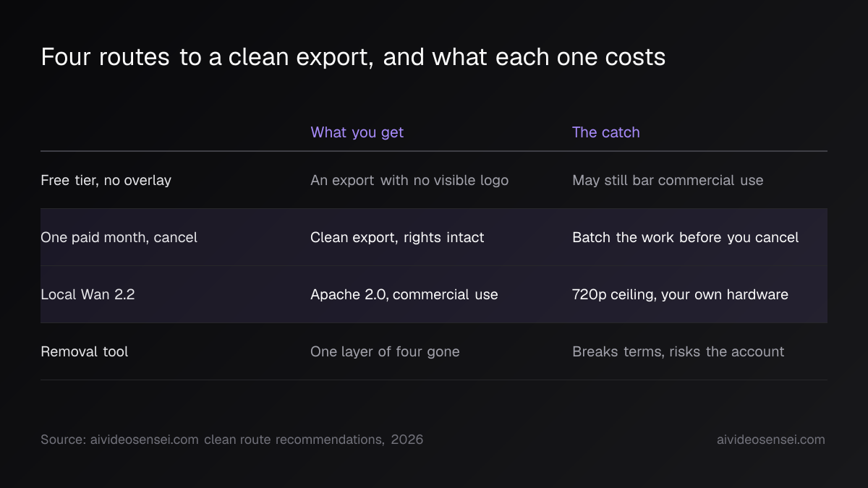Click 'Breaks terms, risks the account' cell
Viewport: 868px width, 488px height.
point(678,351)
